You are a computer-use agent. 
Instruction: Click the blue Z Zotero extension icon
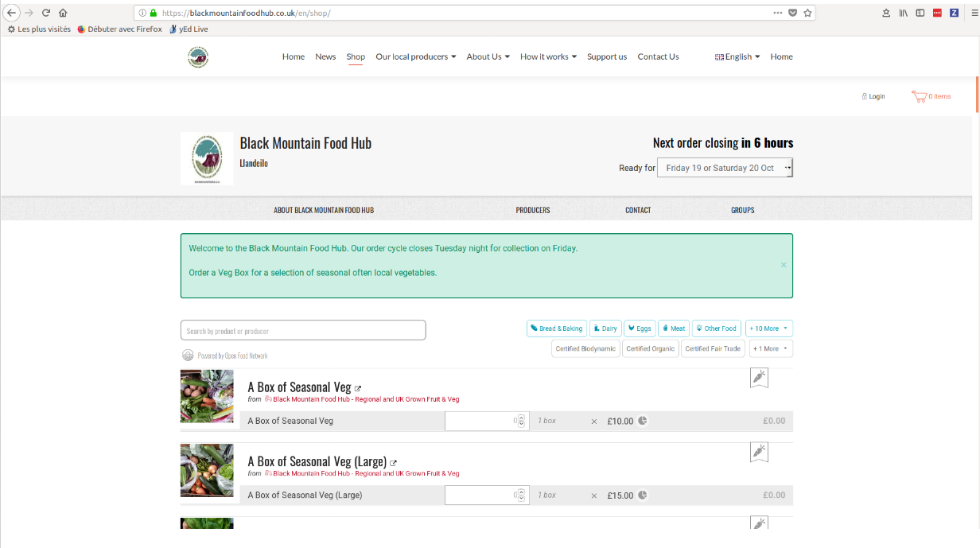point(954,13)
